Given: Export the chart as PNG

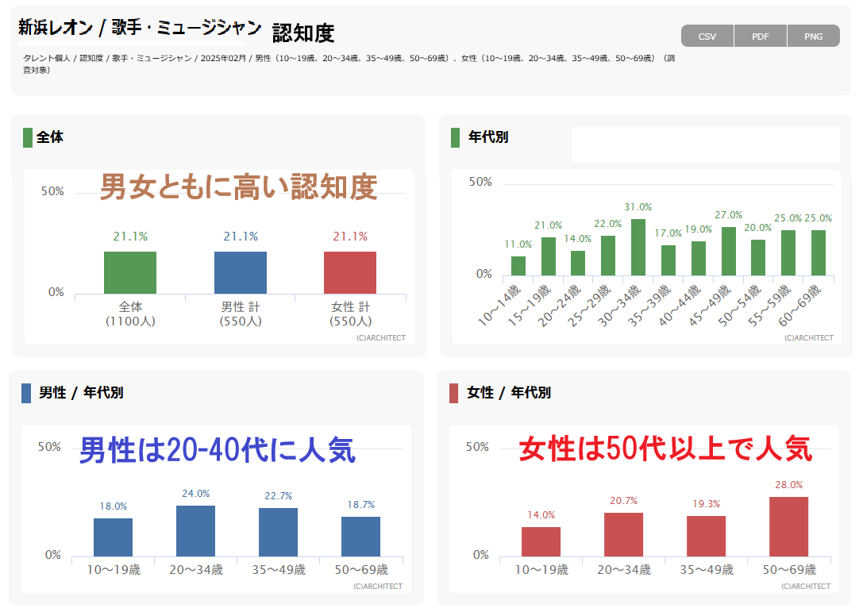Looking at the screenshot, I should pos(813,37).
